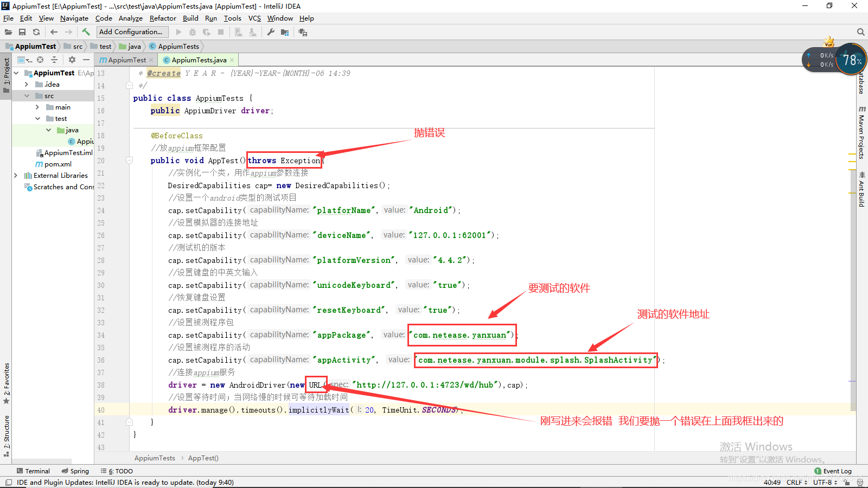Select AppiumTest.iml file
Screen dimensions: 868x488
point(64,152)
